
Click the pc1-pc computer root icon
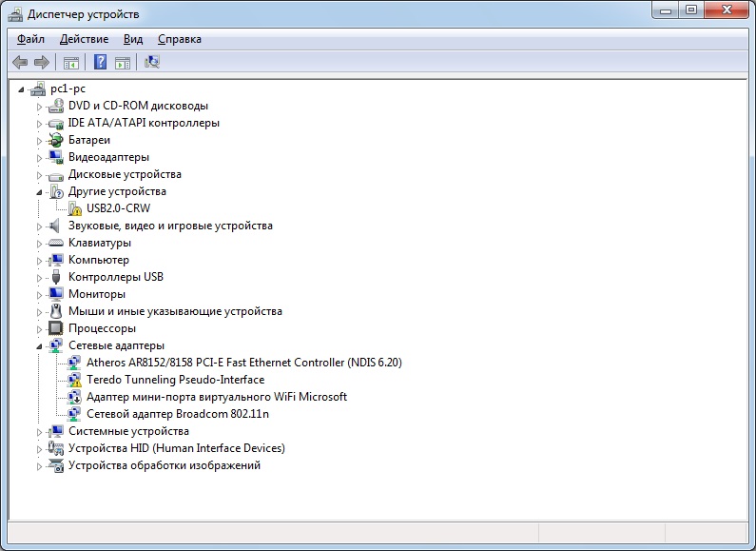[38, 89]
